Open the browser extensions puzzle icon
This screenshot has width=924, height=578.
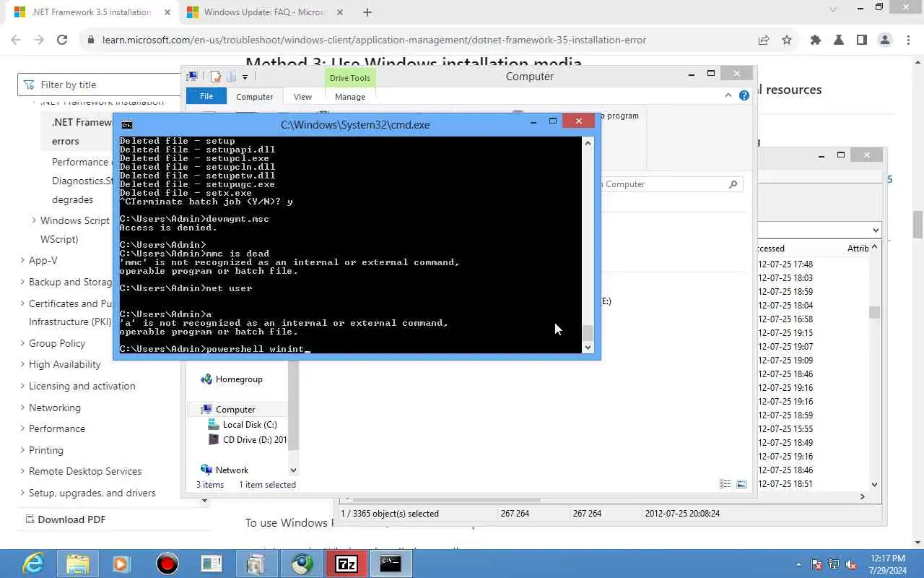pyautogui.click(x=816, y=40)
